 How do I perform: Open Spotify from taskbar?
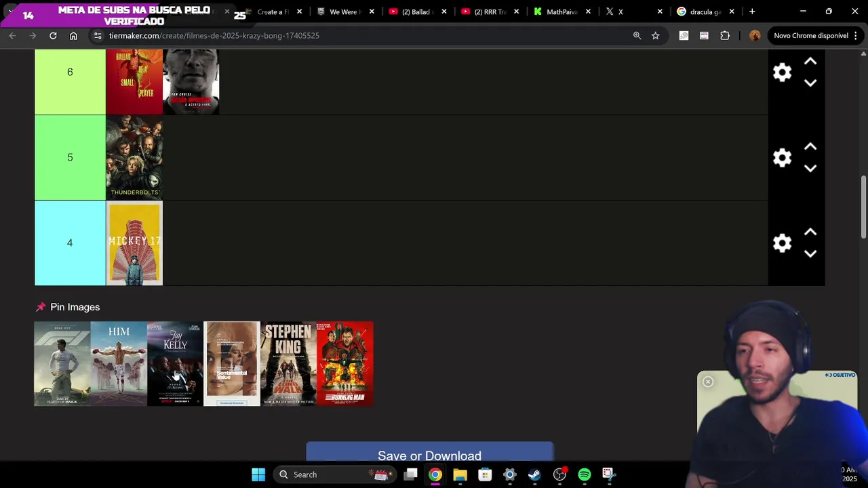point(584,474)
